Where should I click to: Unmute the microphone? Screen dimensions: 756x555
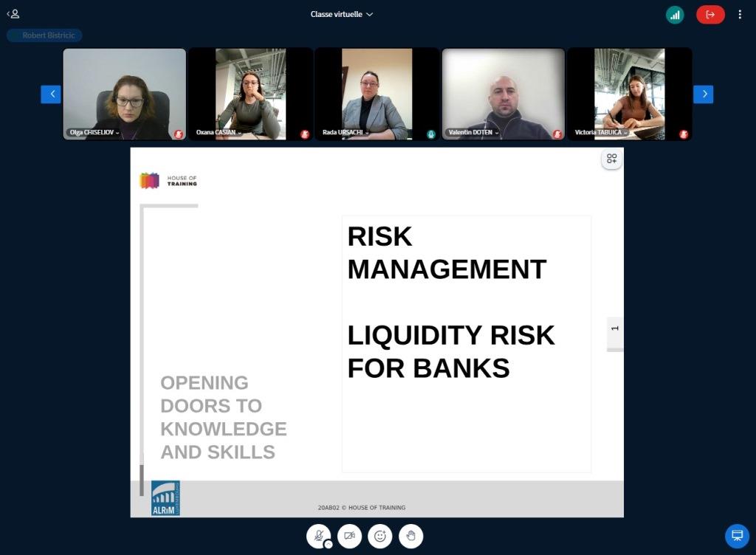pyautogui.click(x=317, y=535)
